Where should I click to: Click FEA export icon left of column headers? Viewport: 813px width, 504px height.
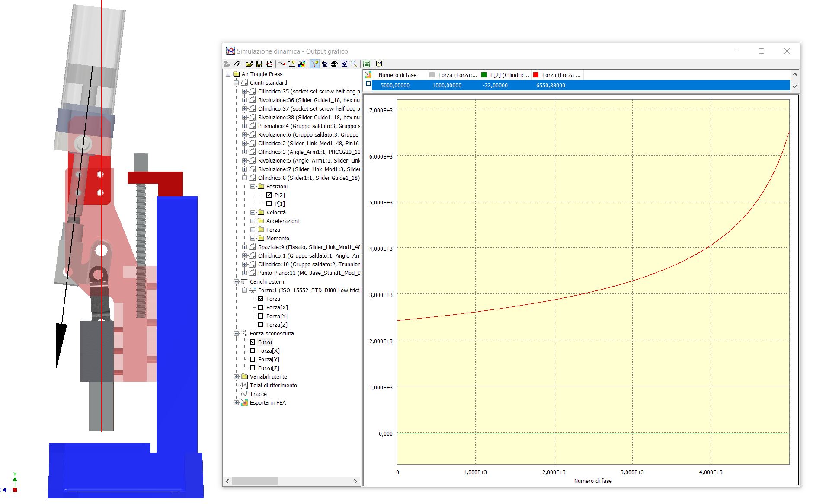(x=368, y=75)
